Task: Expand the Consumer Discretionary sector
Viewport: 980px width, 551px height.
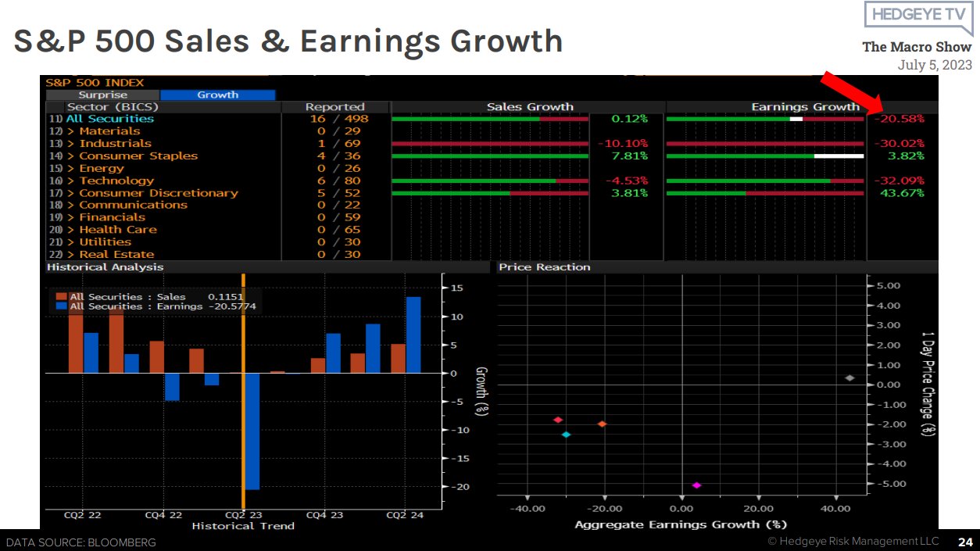Action: 158,193
